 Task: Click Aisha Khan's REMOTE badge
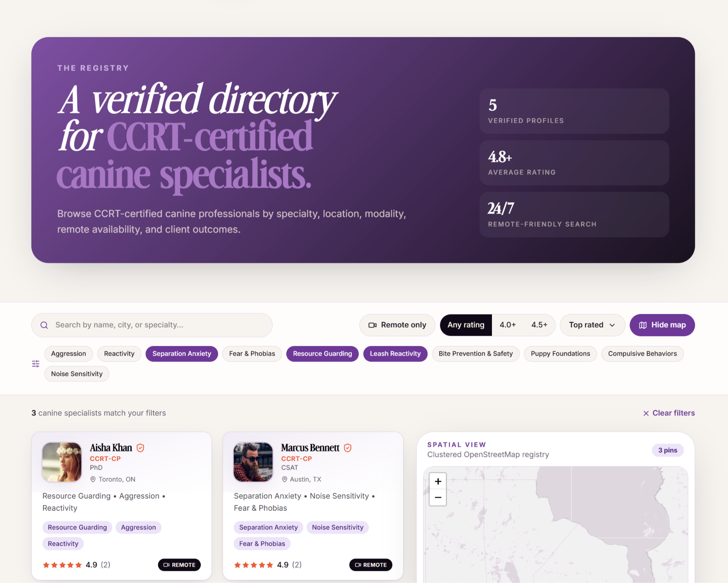179,565
